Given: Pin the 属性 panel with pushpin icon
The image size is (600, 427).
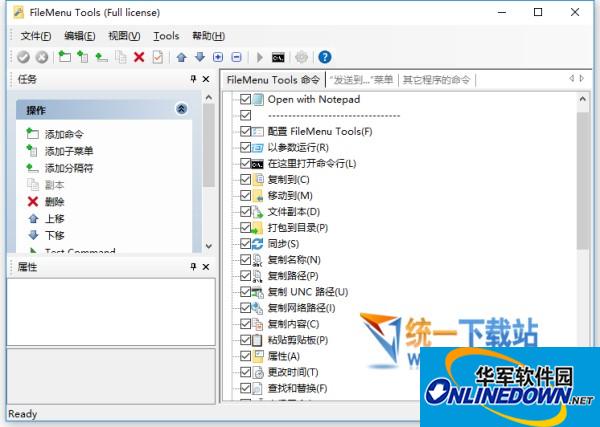Looking at the screenshot, I should click(x=193, y=267).
